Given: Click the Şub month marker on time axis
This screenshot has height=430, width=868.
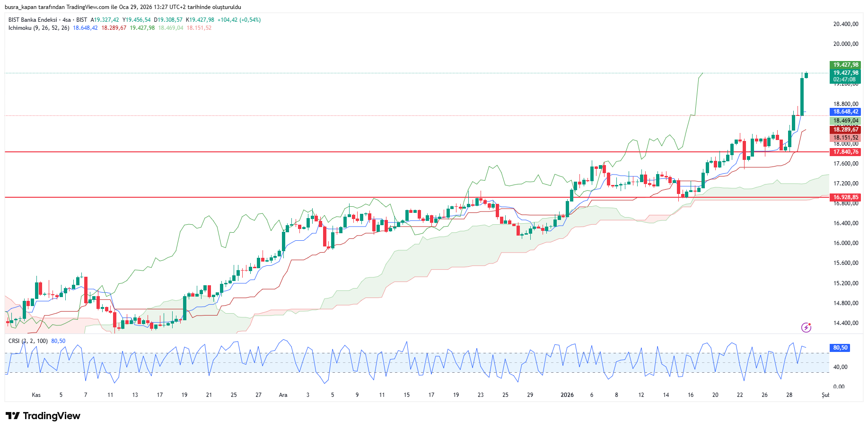Looking at the screenshot, I should click(825, 395).
